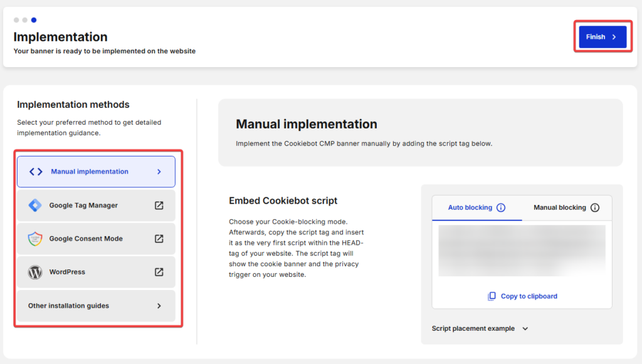Select the WordPress logo icon
This screenshot has height=364, width=642.
(x=36, y=272)
